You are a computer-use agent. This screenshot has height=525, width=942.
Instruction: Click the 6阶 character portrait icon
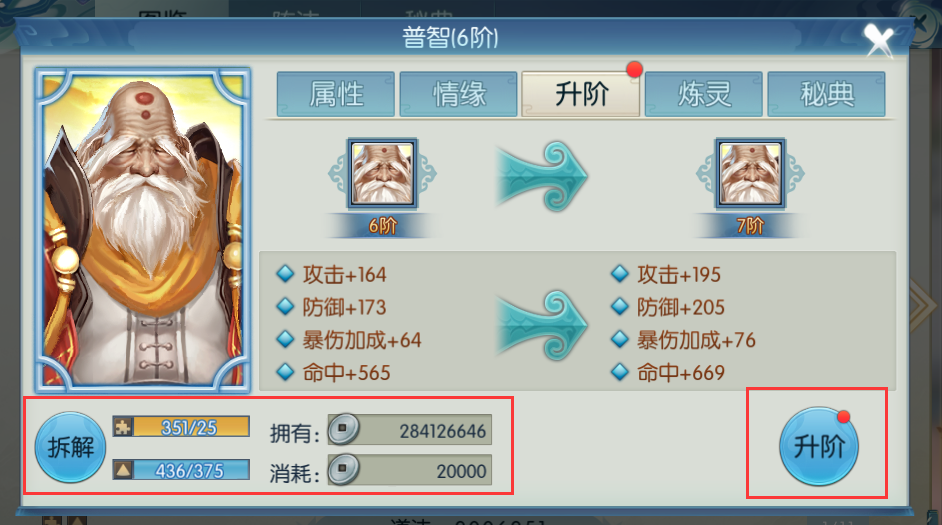[x=382, y=173]
